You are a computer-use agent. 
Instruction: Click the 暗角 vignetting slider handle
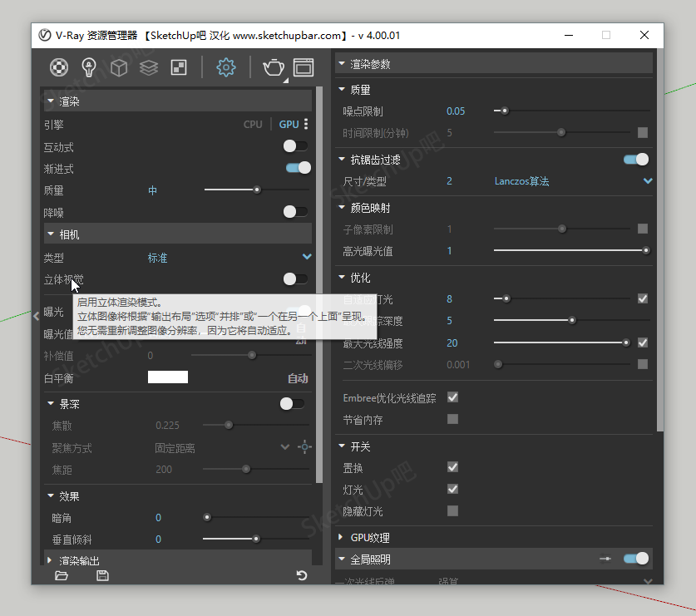click(207, 517)
